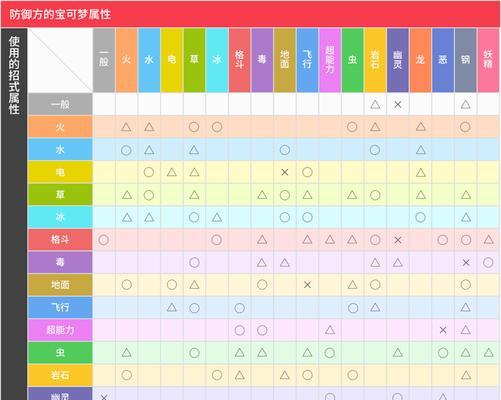Image resolution: width=501 pixels, height=400 pixels.
Task: Click × in 地面 row, 飞行 column
Action: [307, 285]
